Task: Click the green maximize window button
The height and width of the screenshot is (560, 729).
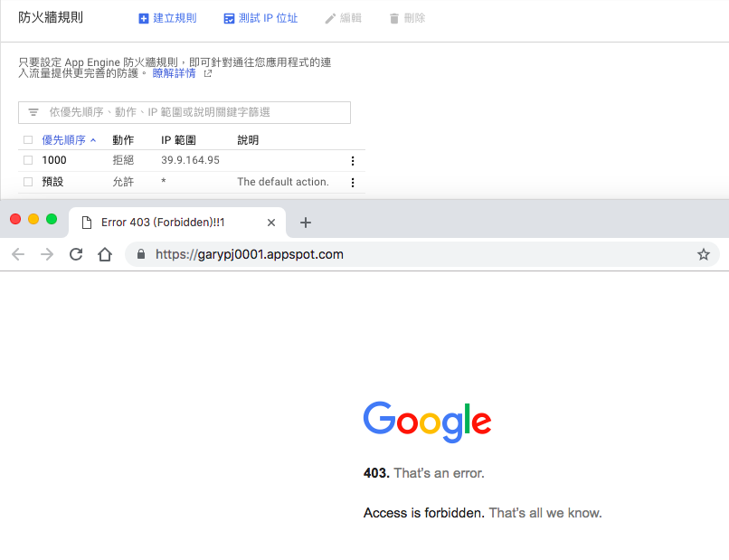Action: click(52, 219)
